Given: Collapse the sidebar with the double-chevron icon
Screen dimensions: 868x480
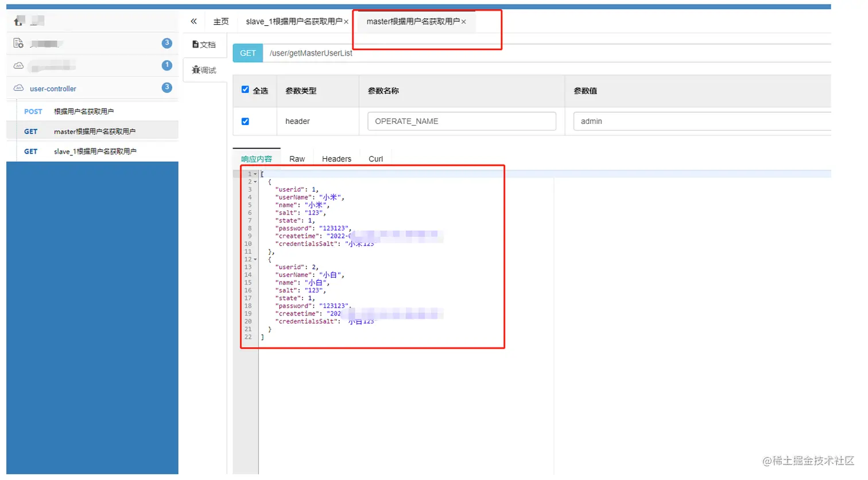Looking at the screenshot, I should click(x=193, y=21).
